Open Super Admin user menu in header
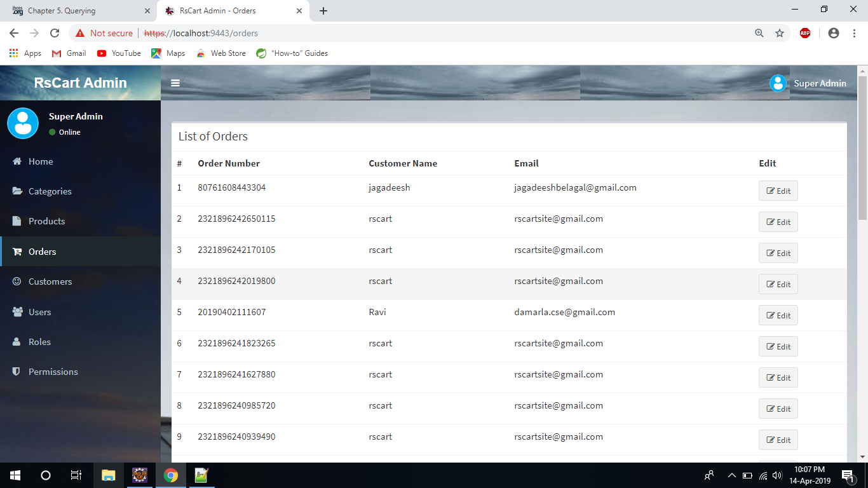Viewport: 868px width, 488px height. click(820, 83)
